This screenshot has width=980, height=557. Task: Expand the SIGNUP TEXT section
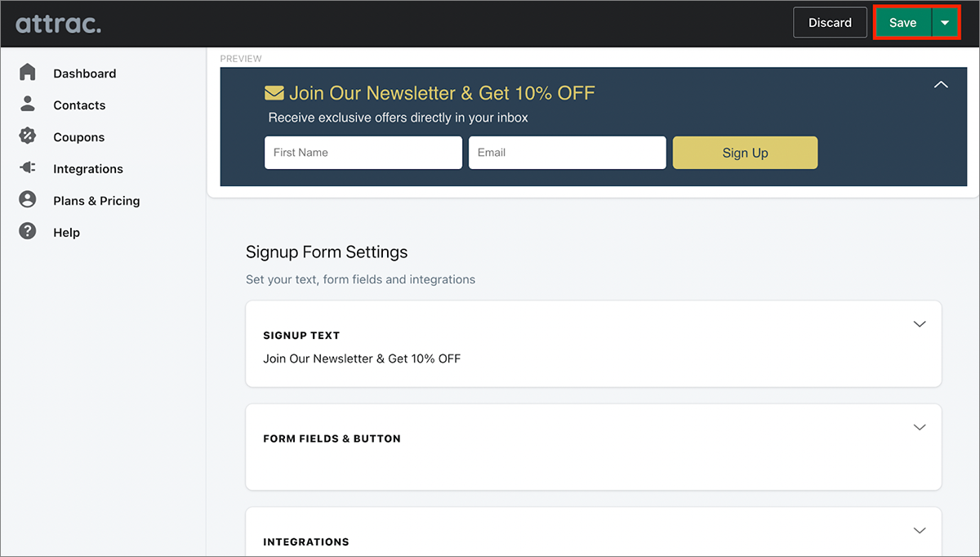(920, 324)
